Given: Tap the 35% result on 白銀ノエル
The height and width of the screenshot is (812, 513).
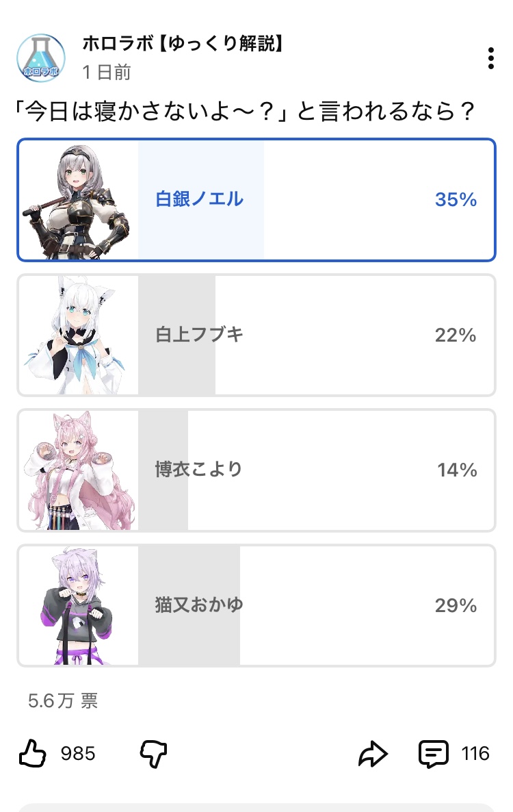Looking at the screenshot, I should click(x=456, y=200).
